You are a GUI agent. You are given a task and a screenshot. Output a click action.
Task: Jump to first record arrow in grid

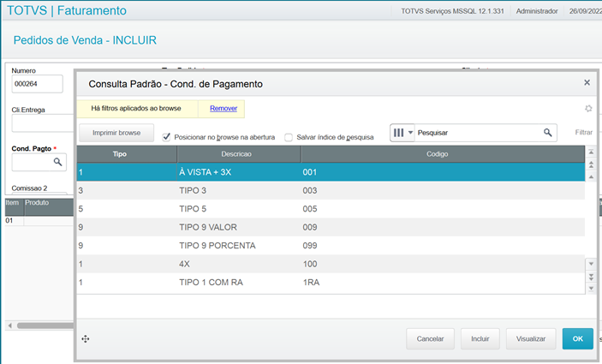591,152
